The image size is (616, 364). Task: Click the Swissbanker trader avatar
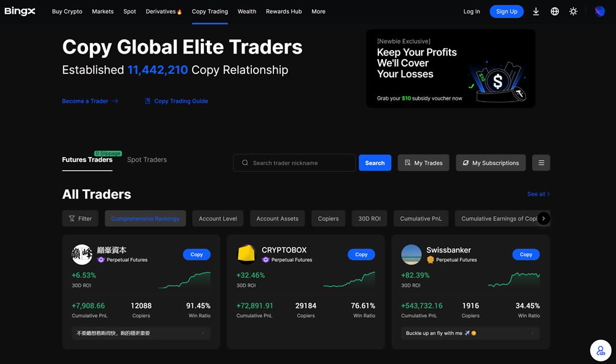click(x=411, y=254)
